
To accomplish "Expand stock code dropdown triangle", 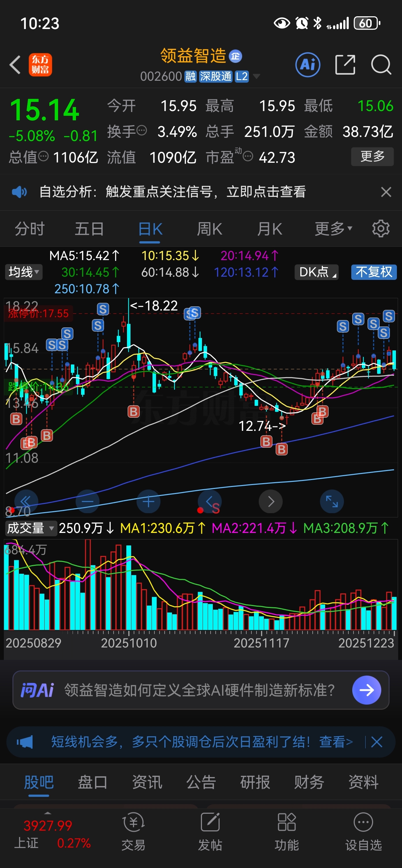I will pos(256,77).
